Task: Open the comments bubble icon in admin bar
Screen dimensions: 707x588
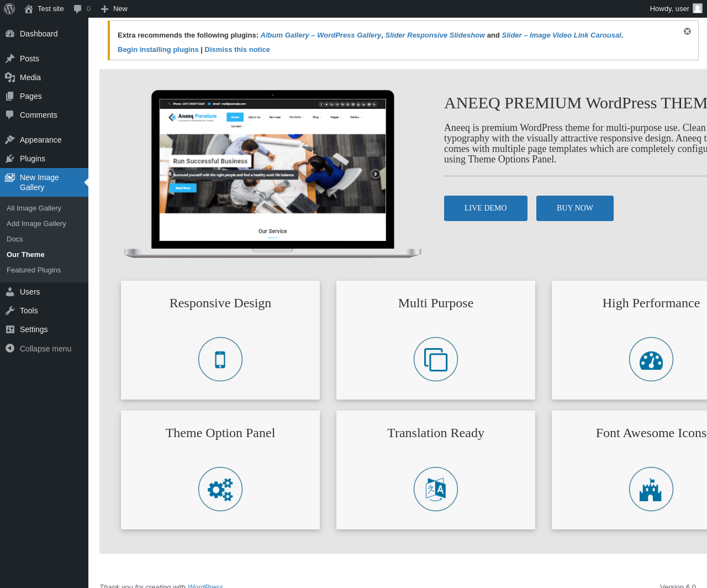Action: tap(78, 9)
